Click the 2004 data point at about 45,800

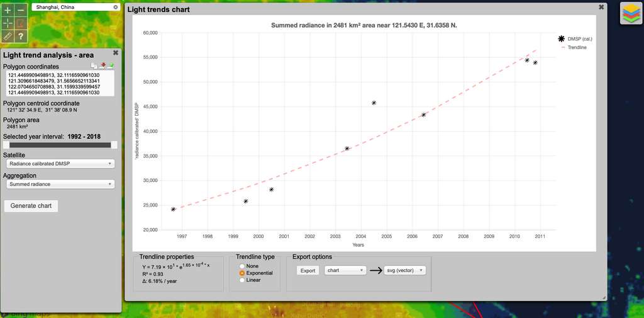374,103
